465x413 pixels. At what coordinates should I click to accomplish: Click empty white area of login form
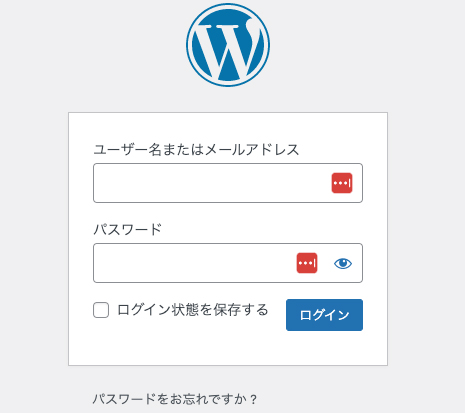[x=228, y=348]
